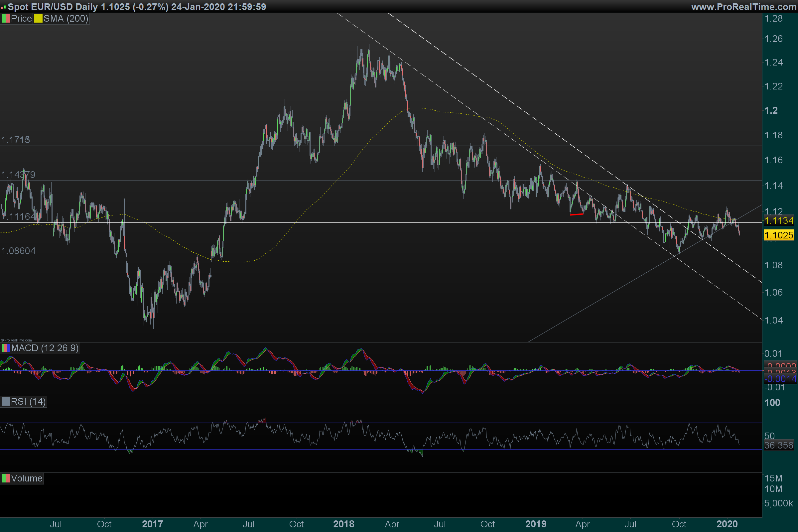Viewport: 798px width, 532px height.
Task: Click the small chart icon before the title
Action: click(x=3, y=7)
